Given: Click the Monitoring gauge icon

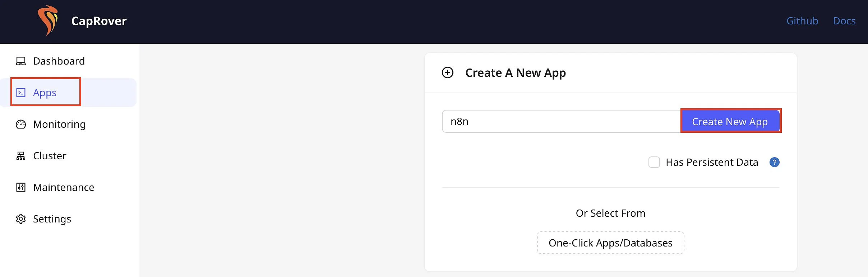Looking at the screenshot, I should [x=21, y=124].
